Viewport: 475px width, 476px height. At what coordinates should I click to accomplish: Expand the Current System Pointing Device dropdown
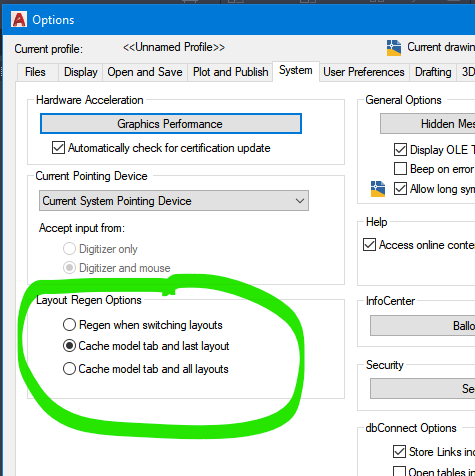pyautogui.click(x=174, y=201)
